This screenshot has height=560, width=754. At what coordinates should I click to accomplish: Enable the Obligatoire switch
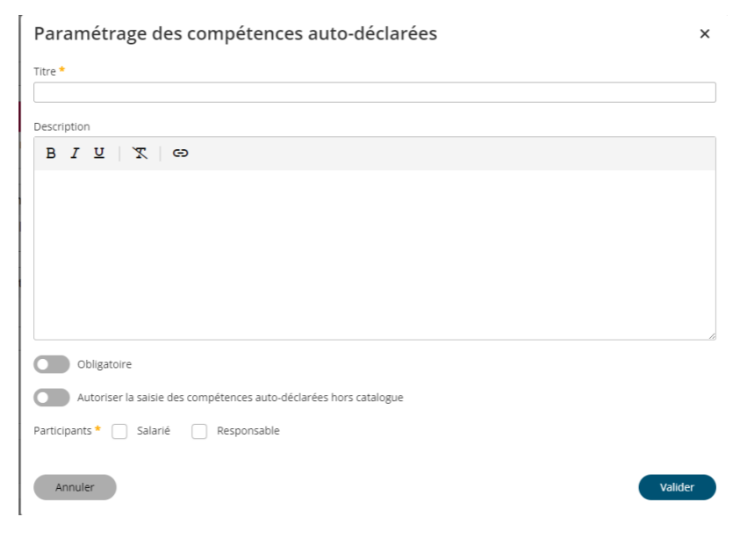point(51,364)
